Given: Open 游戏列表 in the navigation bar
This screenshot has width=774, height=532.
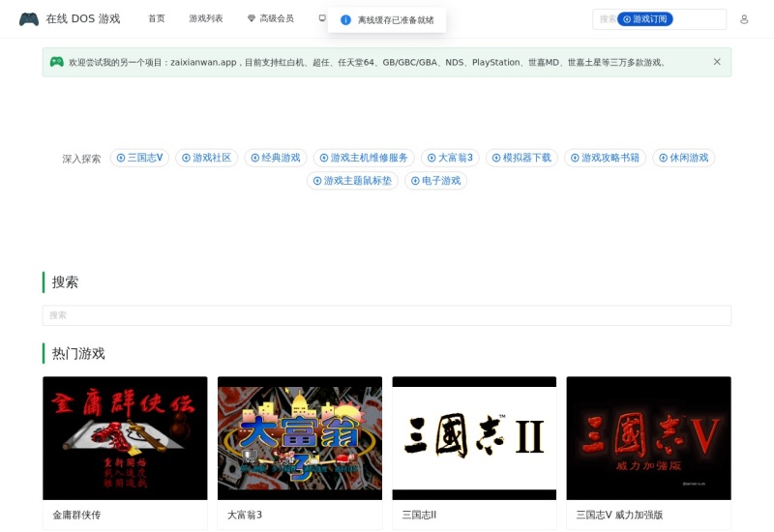Looking at the screenshot, I should (206, 18).
